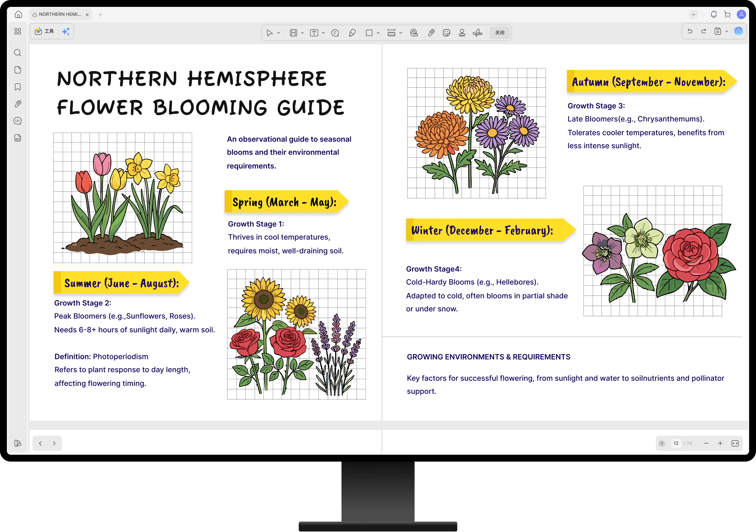The height and width of the screenshot is (532, 756).
Task: Click the attachment paperclip in toolbar
Action: [x=431, y=33]
